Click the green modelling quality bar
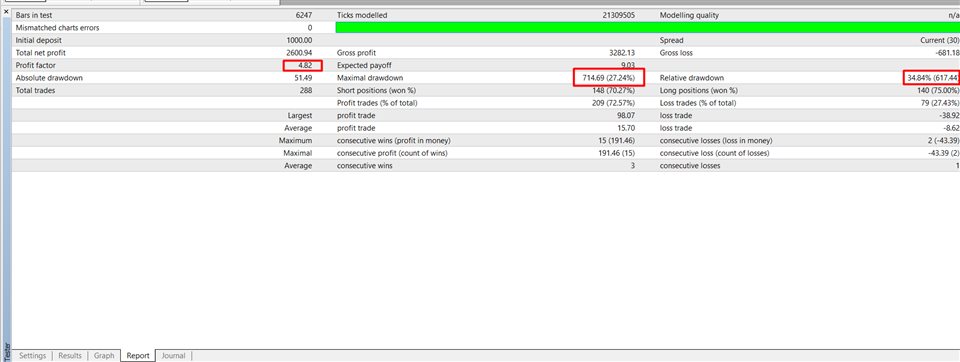 tap(648, 28)
